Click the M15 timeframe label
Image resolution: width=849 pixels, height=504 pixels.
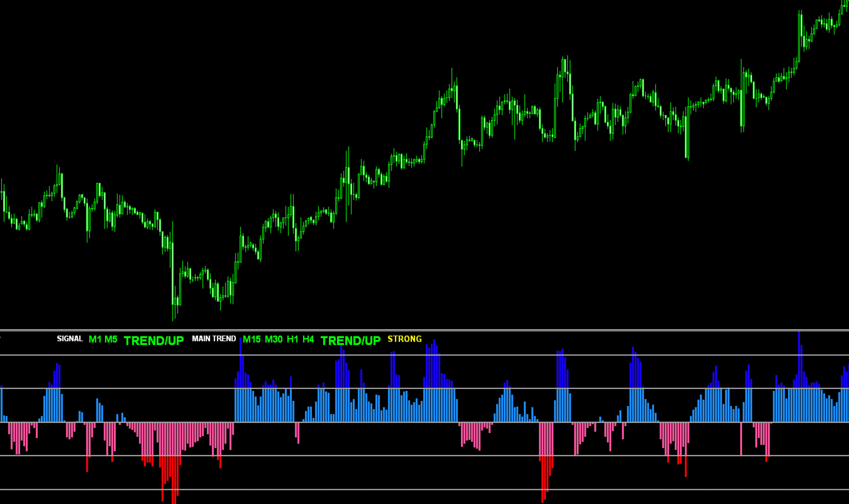click(251, 339)
